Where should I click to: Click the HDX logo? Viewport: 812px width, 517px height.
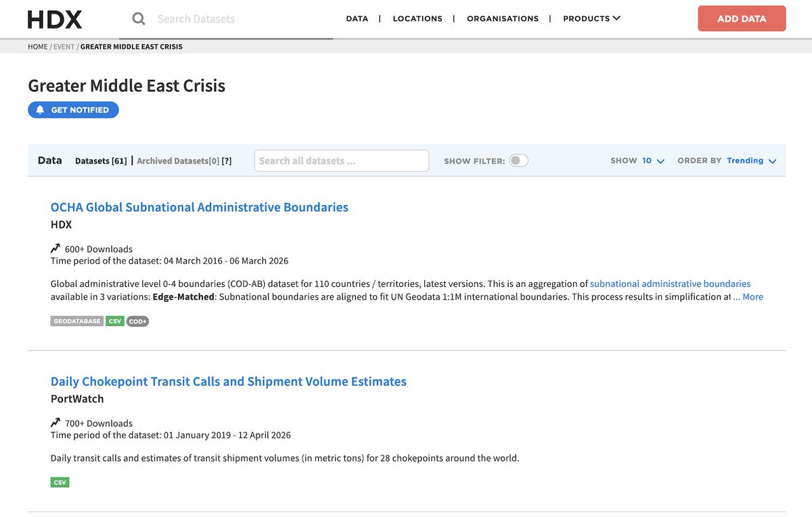click(x=55, y=19)
